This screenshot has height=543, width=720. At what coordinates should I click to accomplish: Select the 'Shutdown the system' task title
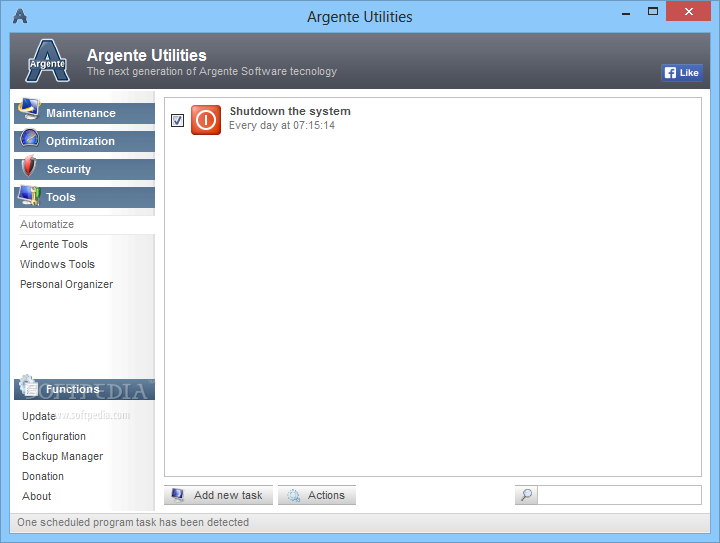[x=290, y=111]
